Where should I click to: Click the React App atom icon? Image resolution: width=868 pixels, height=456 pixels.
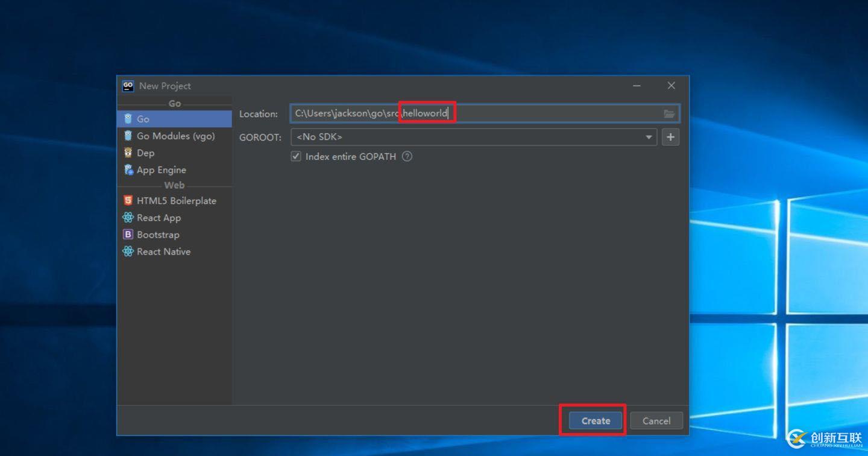pos(128,217)
